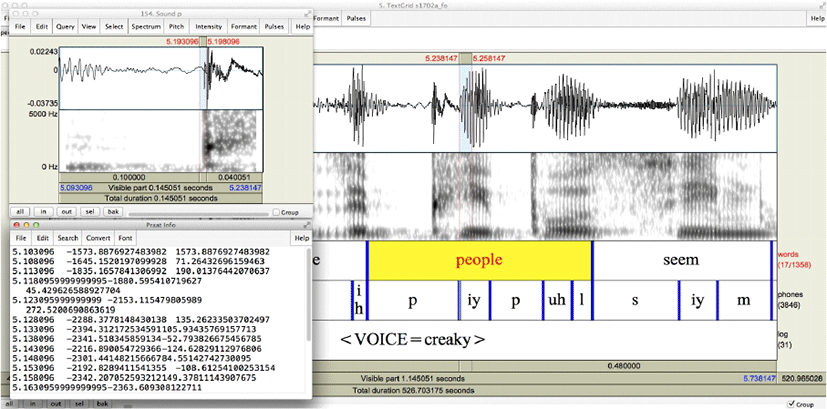This screenshot has height=409, width=827.
Task: Uncheck Group checkbox in TextGrid window
Action: point(791,404)
